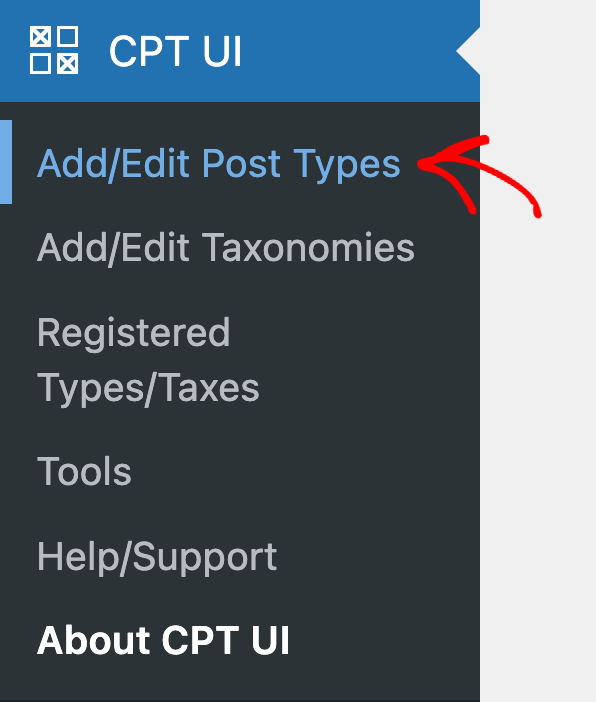This screenshot has height=702, width=596.
Task: Click the red hand-drawn arrow annotation
Action: [x=479, y=176]
